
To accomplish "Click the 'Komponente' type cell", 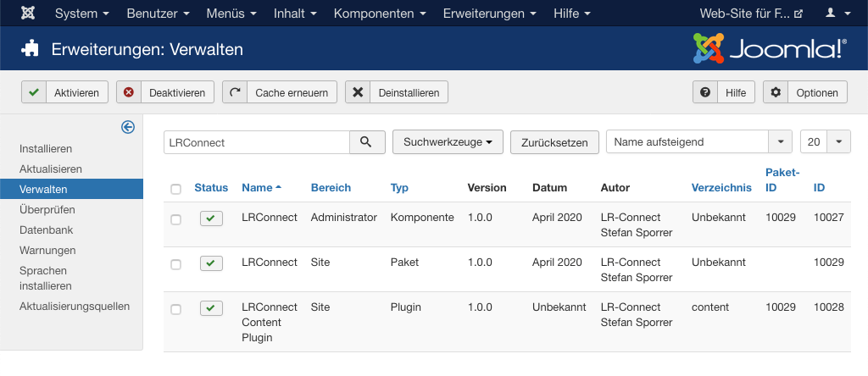I will (x=422, y=218).
